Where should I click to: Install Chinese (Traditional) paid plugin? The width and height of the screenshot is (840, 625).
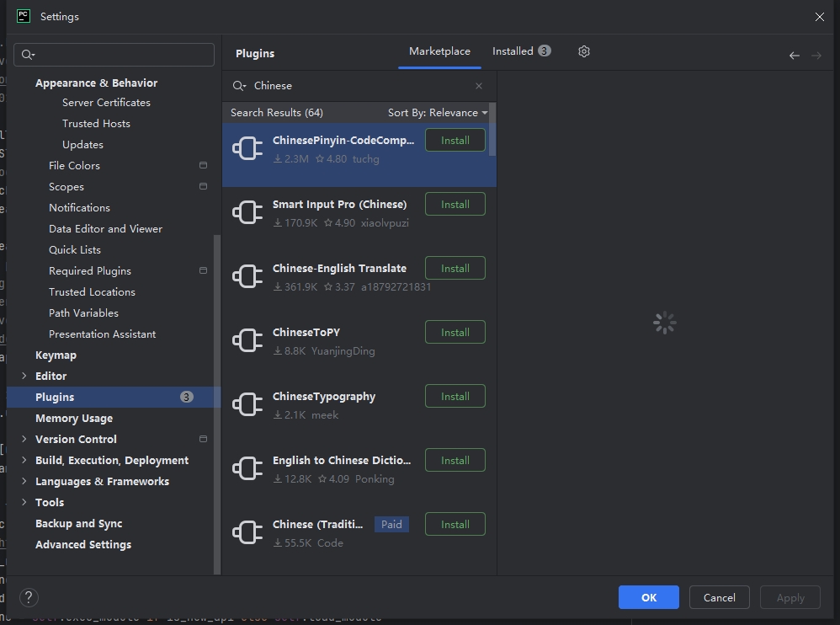[455, 524]
